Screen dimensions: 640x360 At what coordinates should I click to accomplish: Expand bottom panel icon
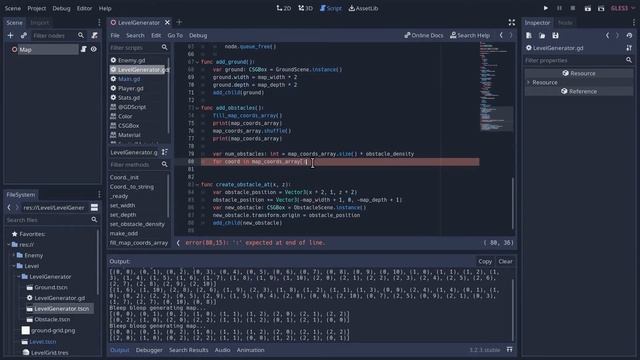(509, 350)
